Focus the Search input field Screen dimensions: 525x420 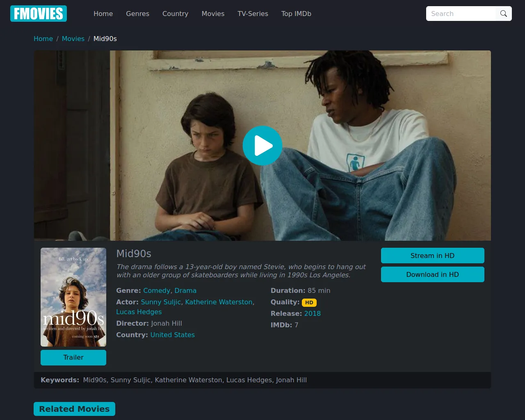coord(461,14)
